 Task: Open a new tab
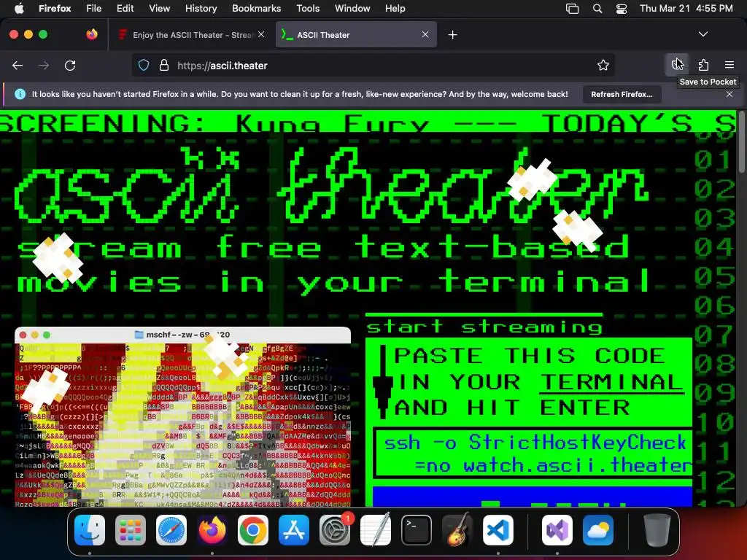pos(452,35)
